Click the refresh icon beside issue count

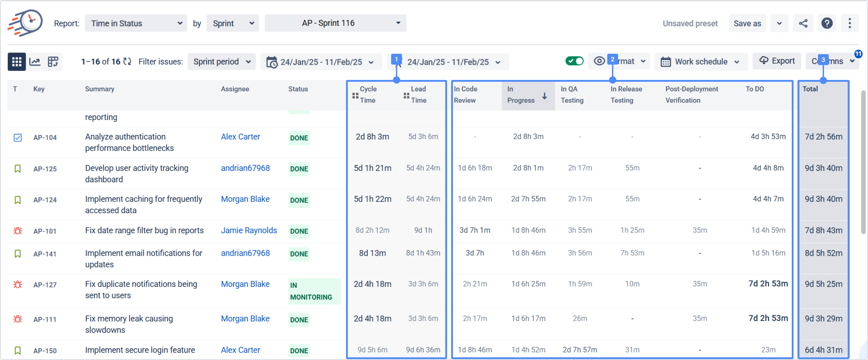pyautogui.click(x=127, y=62)
